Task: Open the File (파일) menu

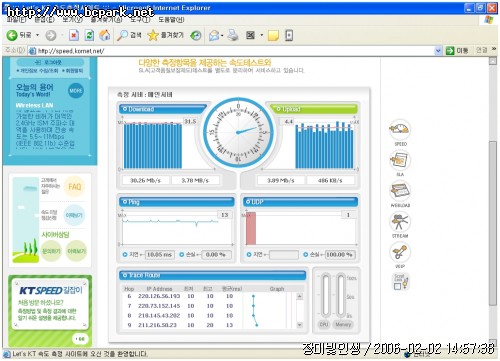Action: (x=16, y=20)
